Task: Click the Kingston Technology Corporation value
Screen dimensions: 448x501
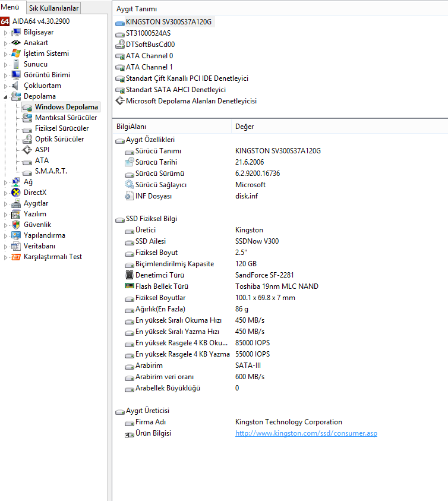Action: pos(289,422)
